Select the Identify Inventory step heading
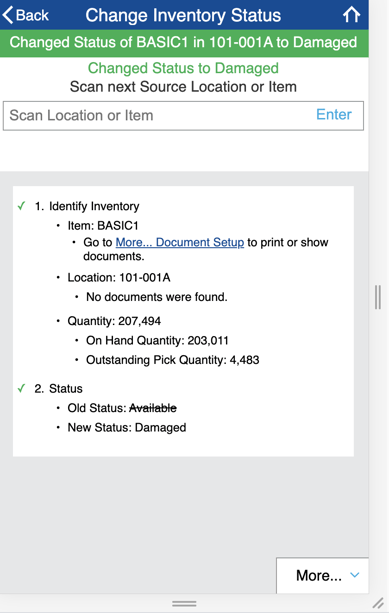 (x=87, y=206)
